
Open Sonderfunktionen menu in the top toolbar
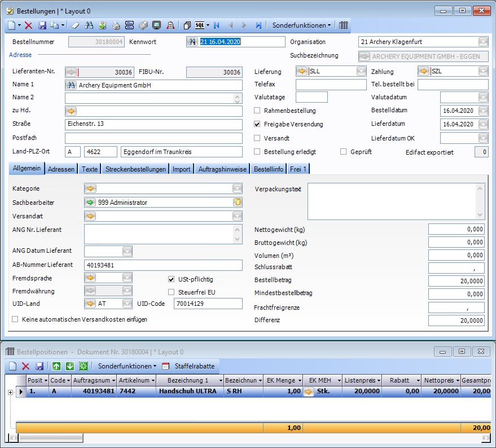(x=301, y=25)
